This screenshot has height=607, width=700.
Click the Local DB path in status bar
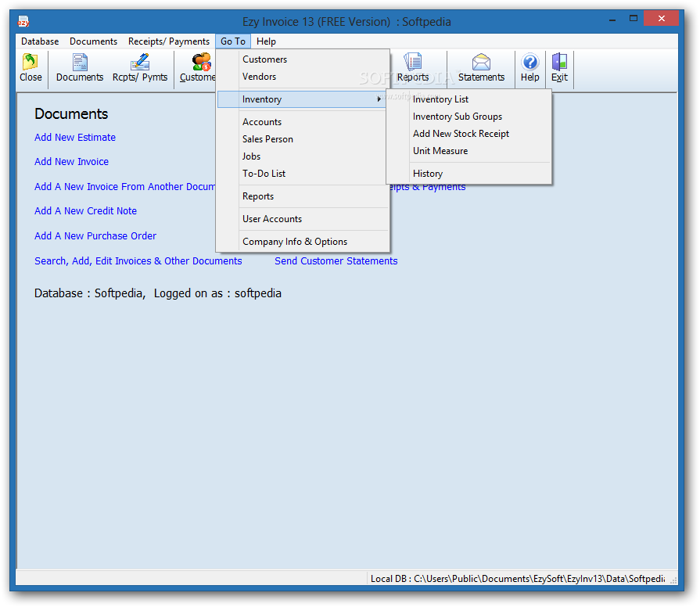tap(518, 578)
